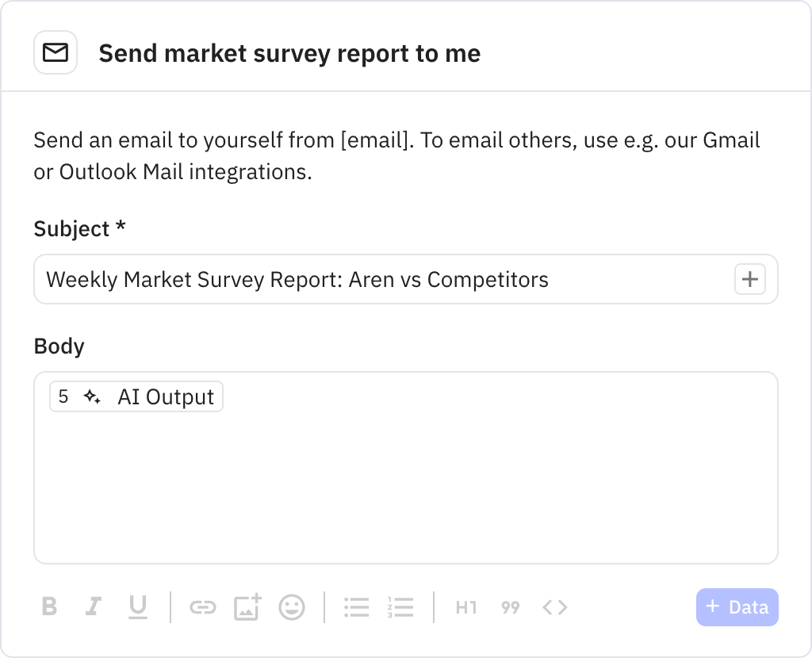
Task: Click the plus button in the Subject field
Action: [x=749, y=279]
